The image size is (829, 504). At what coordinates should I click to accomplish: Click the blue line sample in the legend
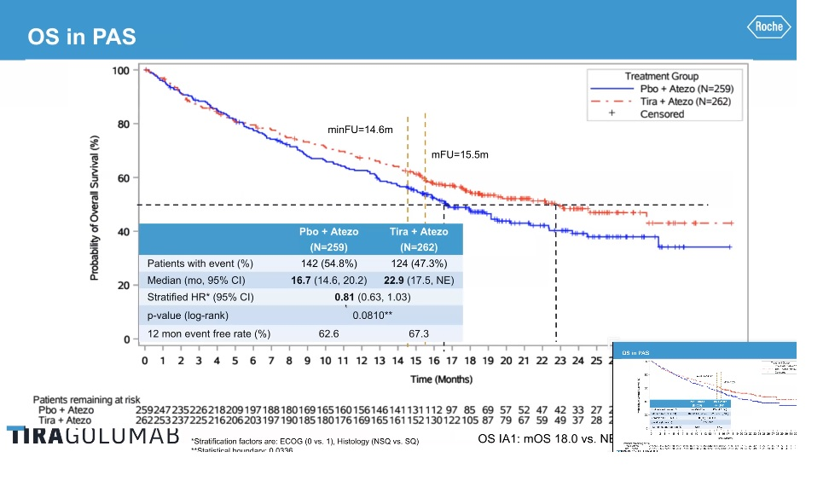click(612, 89)
